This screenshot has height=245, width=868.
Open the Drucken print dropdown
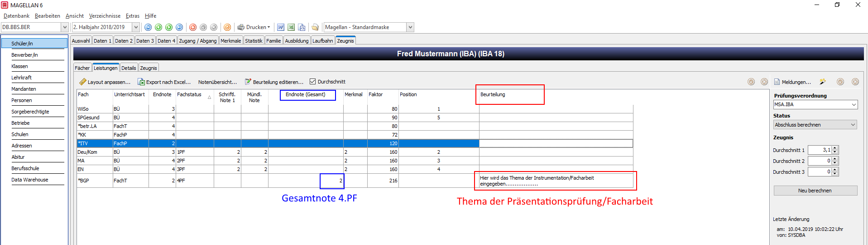click(x=254, y=27)
